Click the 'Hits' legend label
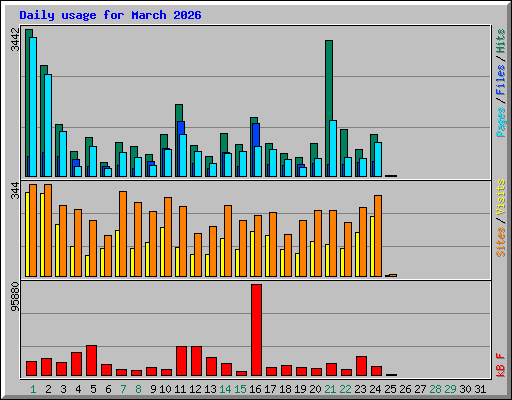Image resolution: width=512 pixels, height=400 pixels. pos(501,41)
